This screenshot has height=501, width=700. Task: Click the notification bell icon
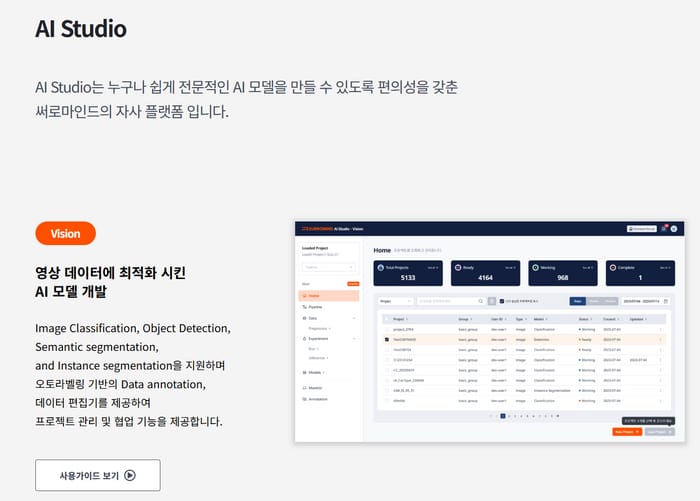pyautogui.click(x=663, y=229)
